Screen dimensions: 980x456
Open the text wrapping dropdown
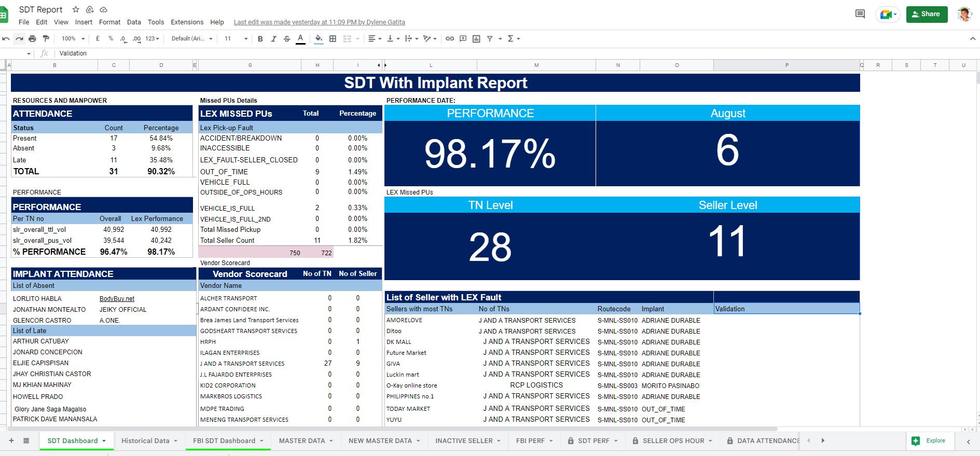[x=411, y=38]
